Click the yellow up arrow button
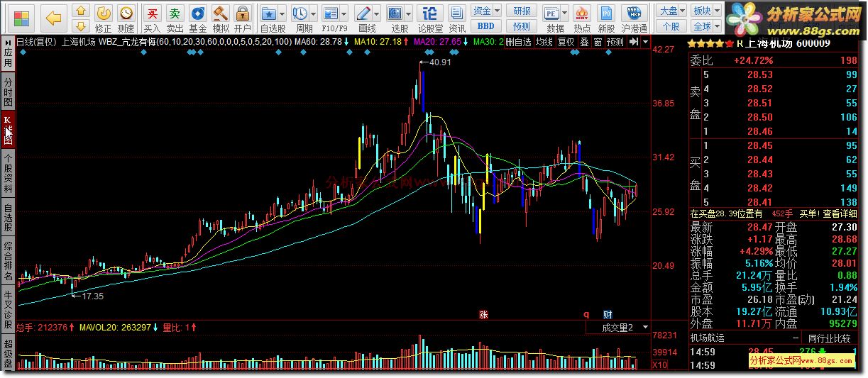 pyautogui.click(x=81, y=10)
